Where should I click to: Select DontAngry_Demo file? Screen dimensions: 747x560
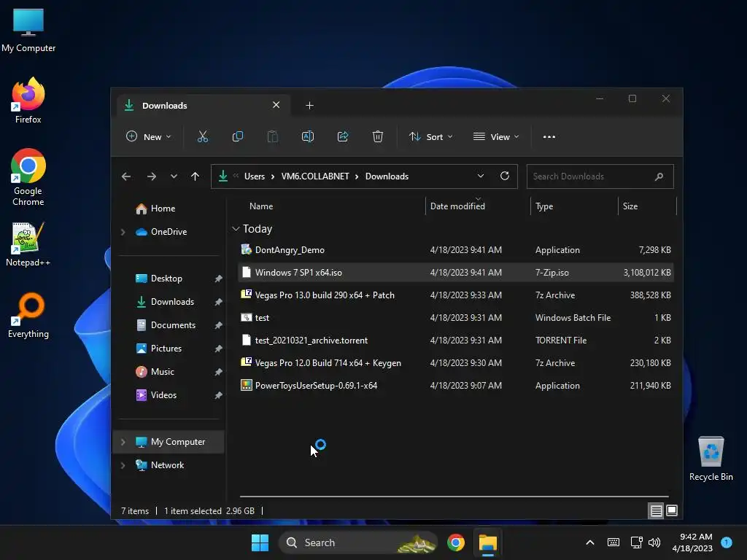coord(455,250)
